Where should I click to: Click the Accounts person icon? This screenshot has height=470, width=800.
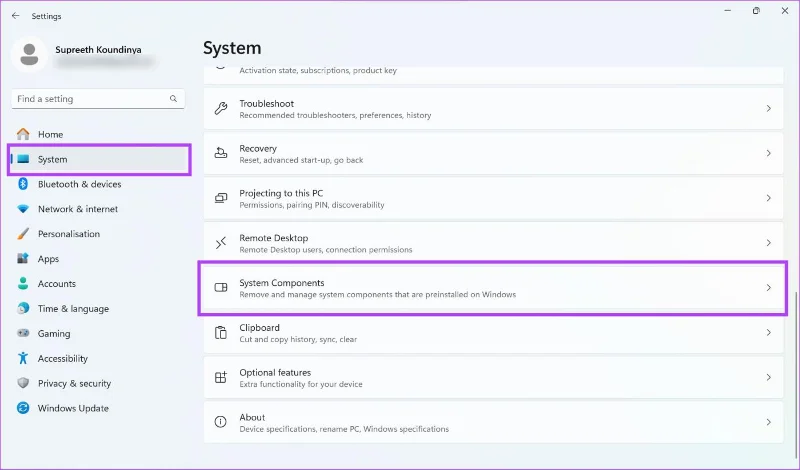pyautogui.click(x=23, y=283)
